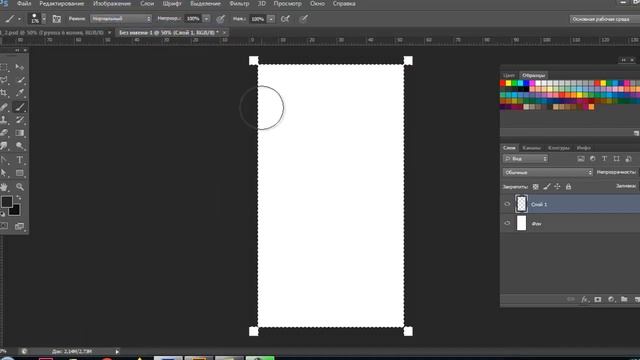Select the History Brush tool
This screenshot has width=640, height=360.
[20, 120]
